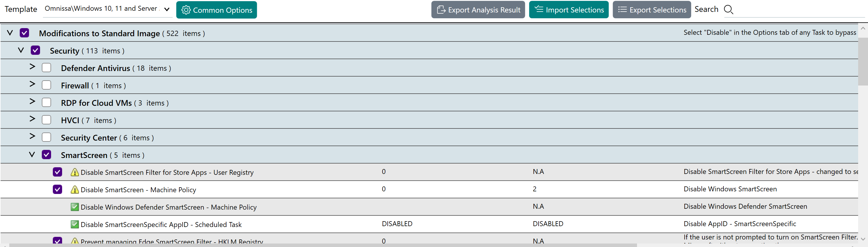The width and height of the screenshot is (868, 247).
Task: Expand the HVCI group
Action: pyautogui.click(x=32, y=119)
